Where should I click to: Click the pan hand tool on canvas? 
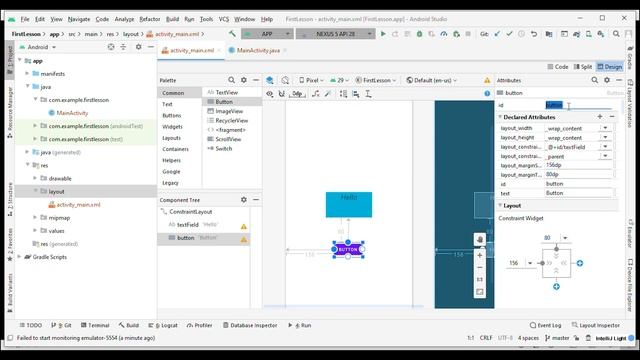point(480,240)
